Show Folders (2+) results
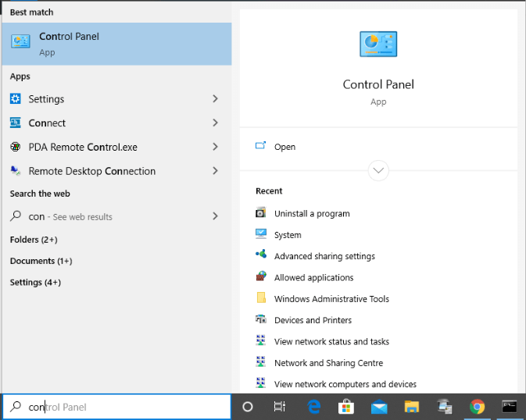Image resolution: width=526 pixels, height=420 pixels. coord(34,240)
